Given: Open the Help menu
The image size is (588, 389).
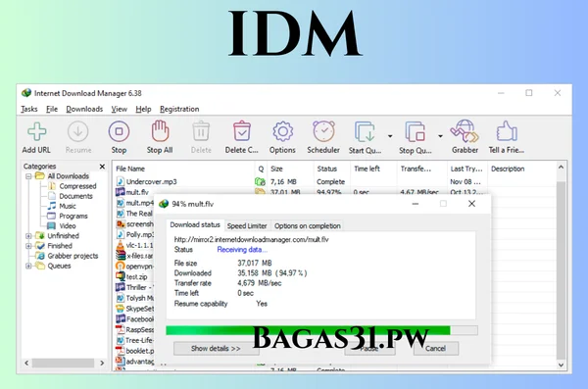Looking at the screenshot, I should [143, 109].
